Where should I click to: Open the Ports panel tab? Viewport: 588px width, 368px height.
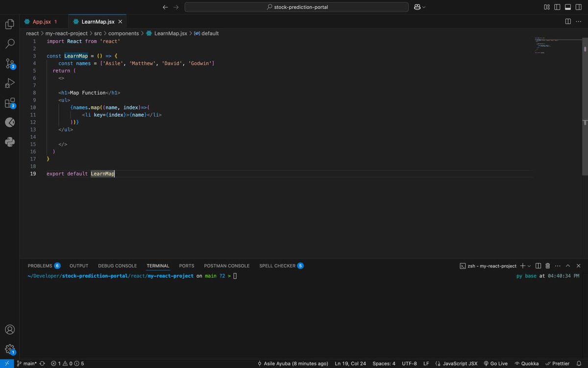[x=187, y=266]
